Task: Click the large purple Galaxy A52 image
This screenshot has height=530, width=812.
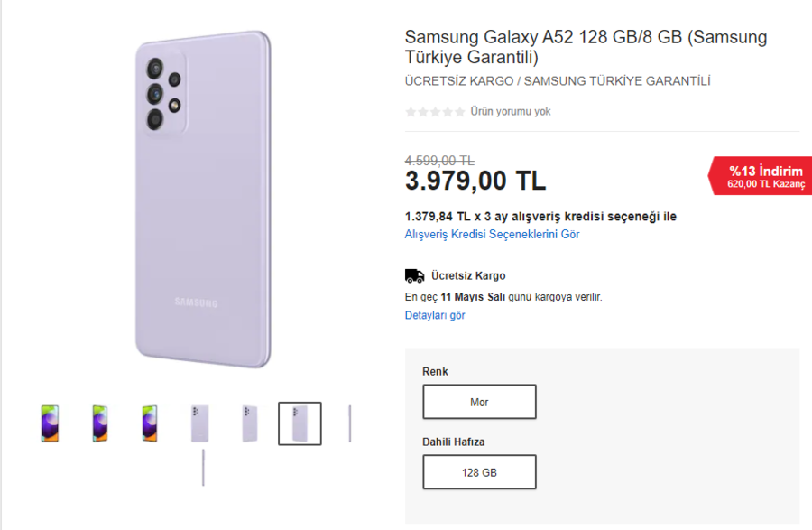Action: coord(204,200)
